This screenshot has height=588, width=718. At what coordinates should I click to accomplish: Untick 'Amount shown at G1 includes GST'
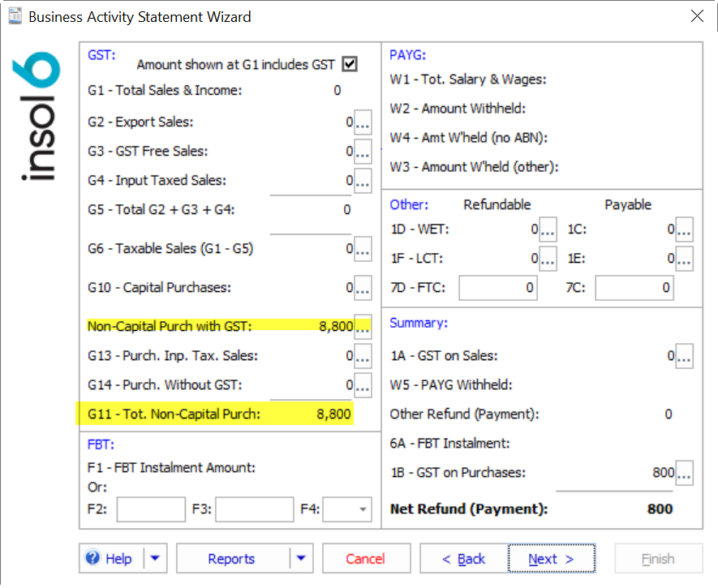350,64
